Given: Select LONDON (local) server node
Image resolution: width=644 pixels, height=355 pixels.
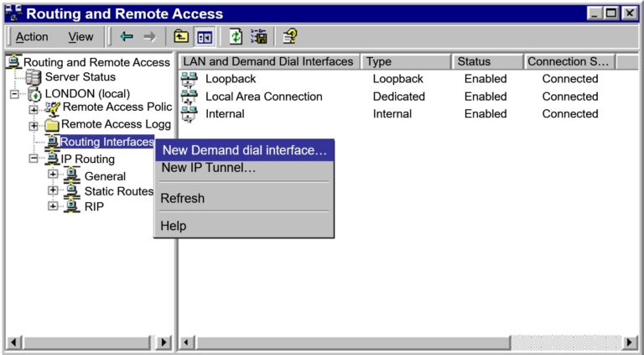Looking at the screenshot, I should (87, 94).
